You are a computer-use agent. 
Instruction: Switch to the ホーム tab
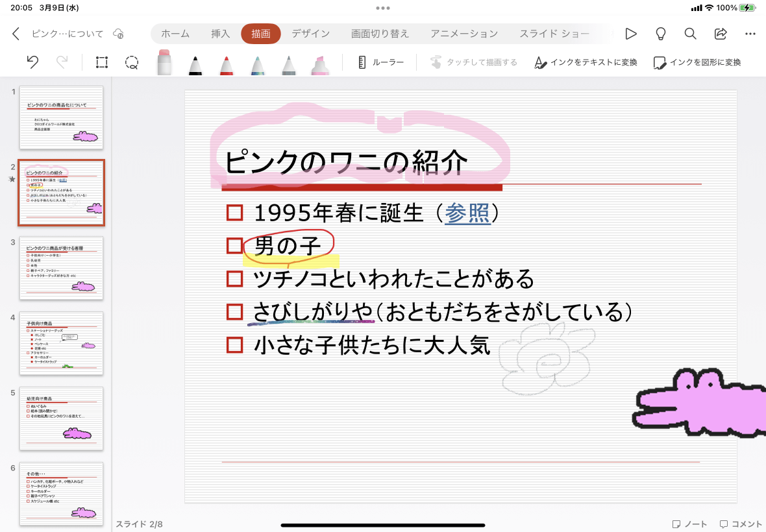click(175, 34)
